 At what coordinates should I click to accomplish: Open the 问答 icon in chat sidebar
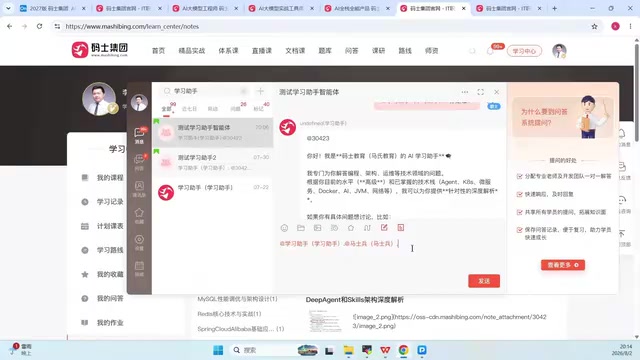139,162
